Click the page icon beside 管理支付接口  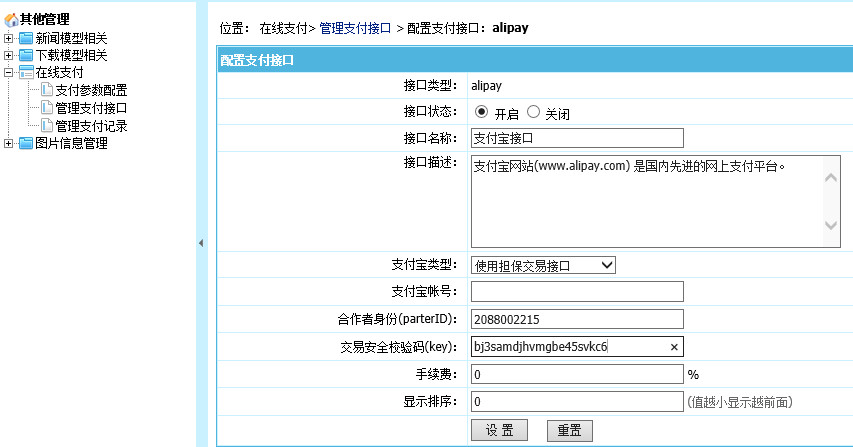(47, 108)
